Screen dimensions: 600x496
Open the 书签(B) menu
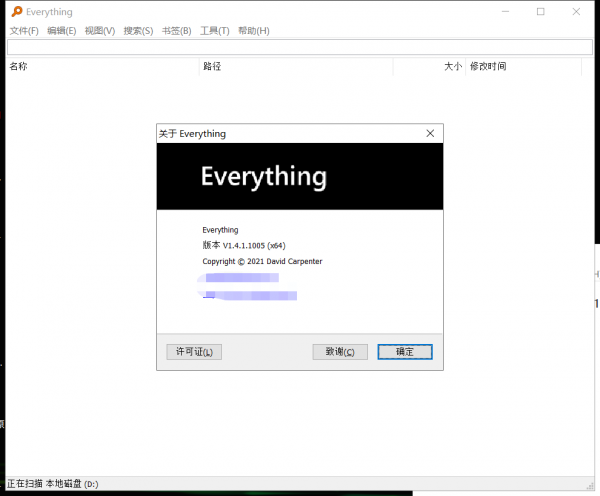click(176, 31)
